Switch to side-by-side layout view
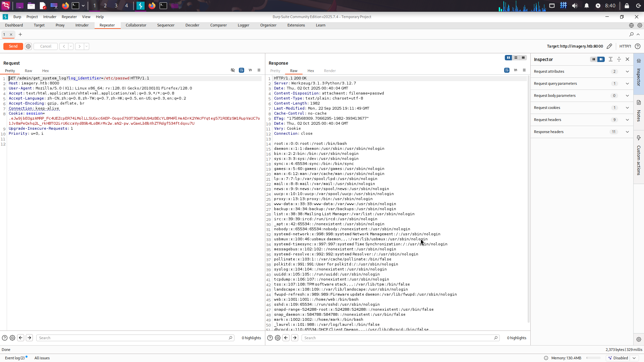 pos(508,58)
